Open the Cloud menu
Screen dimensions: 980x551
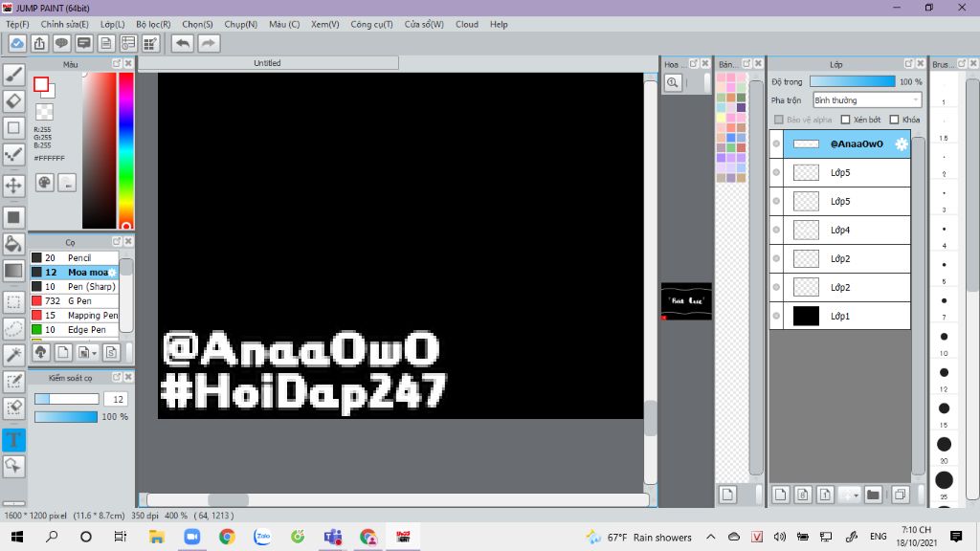467,24
